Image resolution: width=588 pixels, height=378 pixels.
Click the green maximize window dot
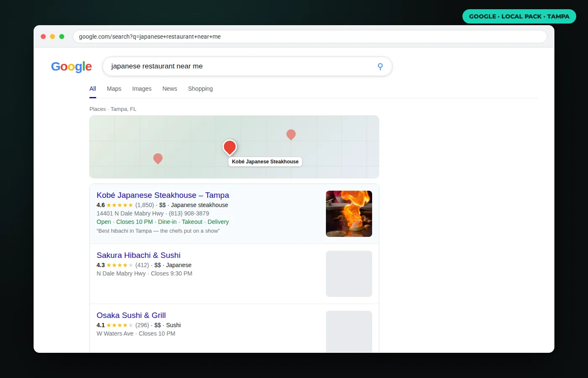(x=62, y=37)
